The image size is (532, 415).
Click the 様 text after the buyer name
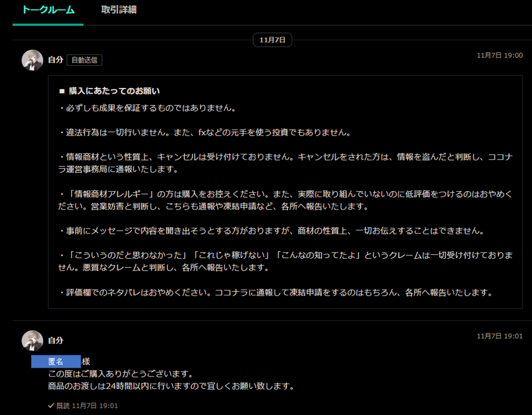(x=86, y=360)
